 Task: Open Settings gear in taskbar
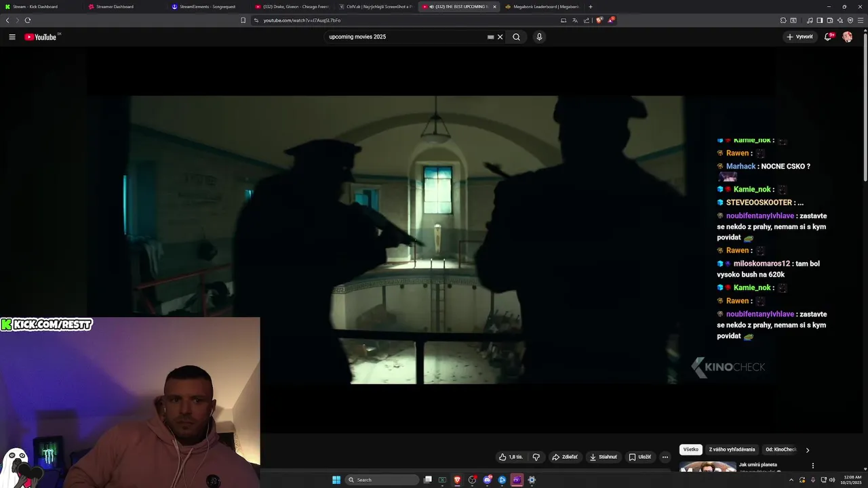[532, 480]
